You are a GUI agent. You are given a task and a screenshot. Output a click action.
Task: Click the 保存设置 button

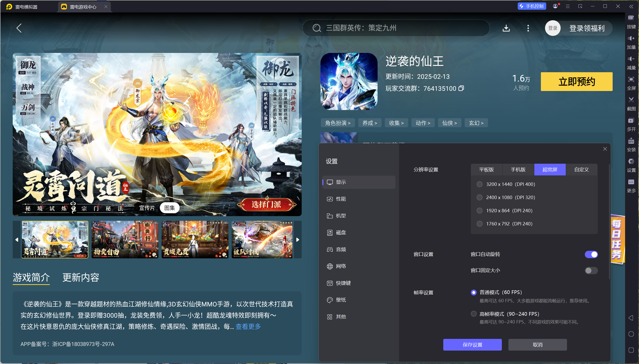pos(472,345)
